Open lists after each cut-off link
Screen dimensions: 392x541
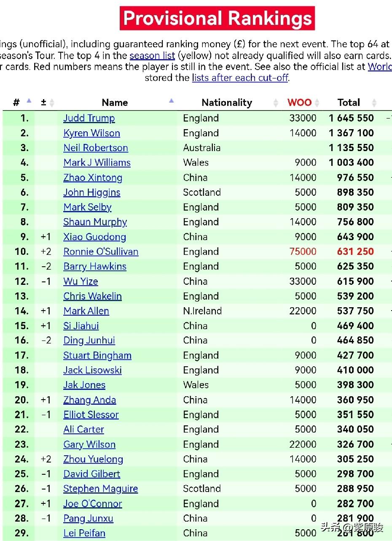pyautogui.click(x=240, y=78)
